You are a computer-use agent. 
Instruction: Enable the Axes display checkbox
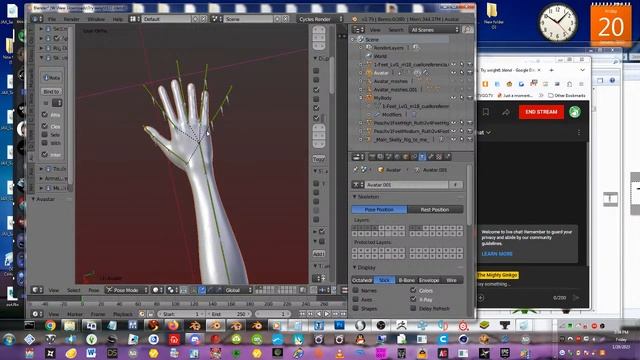tap(356, 299)
